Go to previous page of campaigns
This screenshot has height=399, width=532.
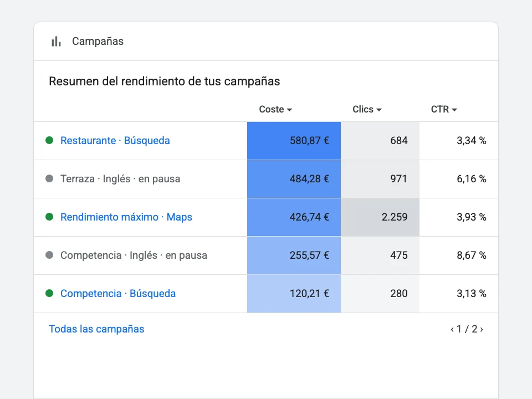[452, 329]
